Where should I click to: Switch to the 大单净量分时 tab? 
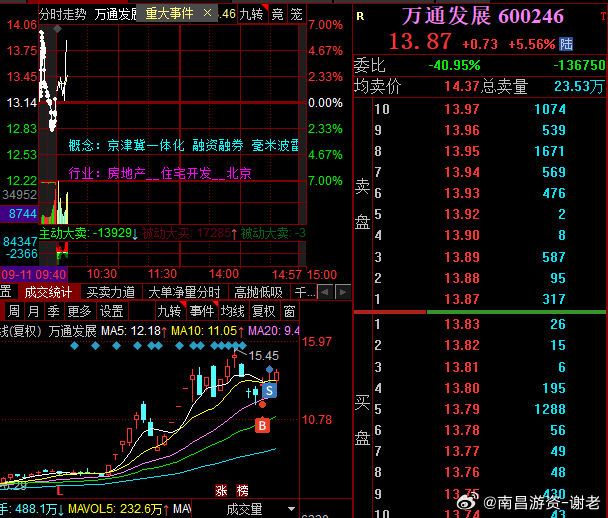point(185,292)
